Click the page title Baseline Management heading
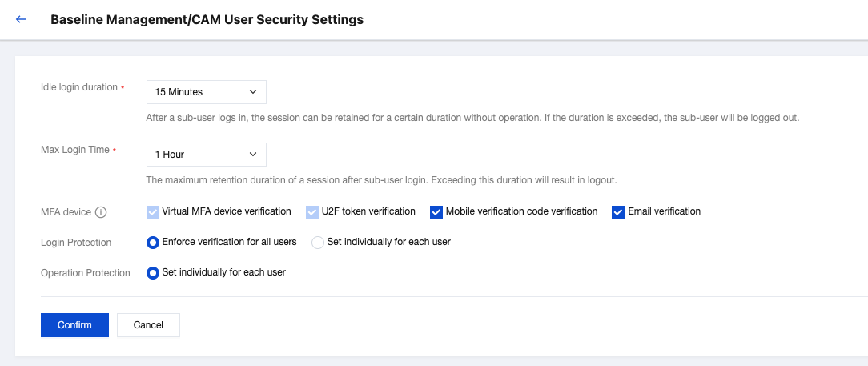This screenshot has height=366, width=868. click(x=207, y=19)
